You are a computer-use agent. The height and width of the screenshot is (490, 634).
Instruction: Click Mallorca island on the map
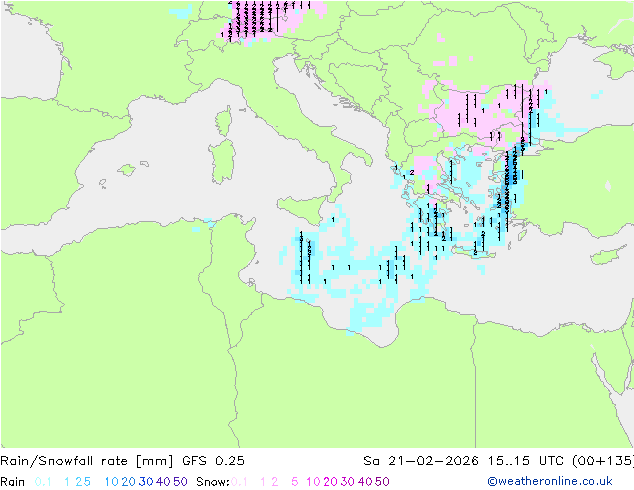[x=127, y=170]
